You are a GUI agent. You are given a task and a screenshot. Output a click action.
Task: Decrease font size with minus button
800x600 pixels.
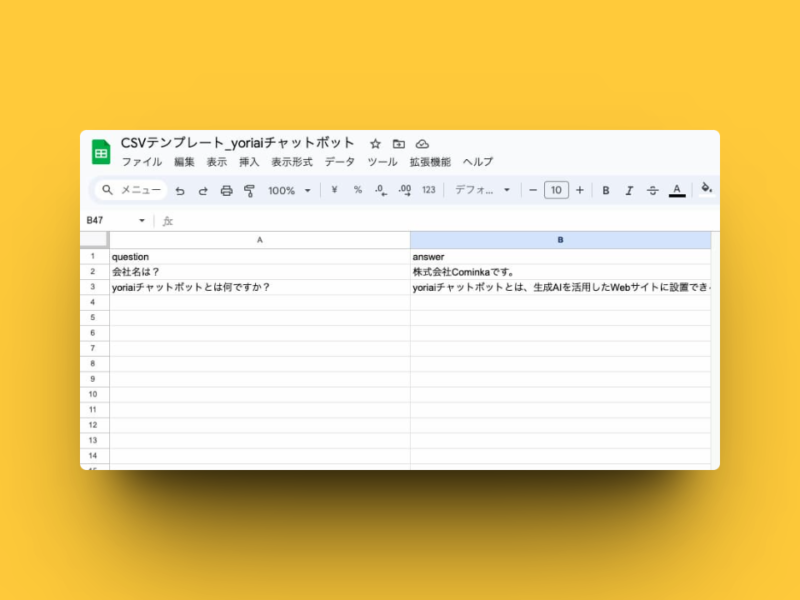[533, 190]
